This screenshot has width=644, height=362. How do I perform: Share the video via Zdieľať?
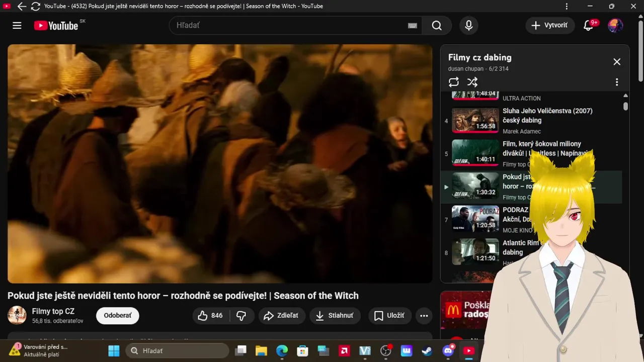pos(282,316)
